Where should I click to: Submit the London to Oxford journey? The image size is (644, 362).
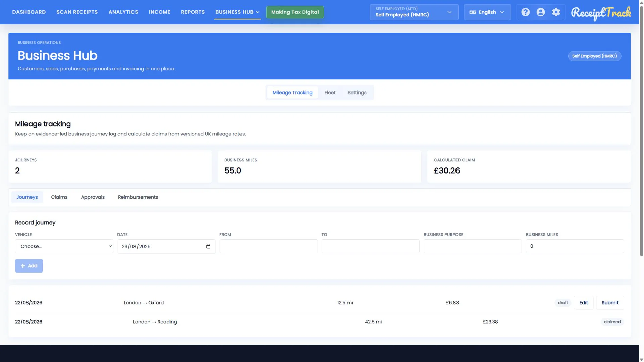click(609, 303)
